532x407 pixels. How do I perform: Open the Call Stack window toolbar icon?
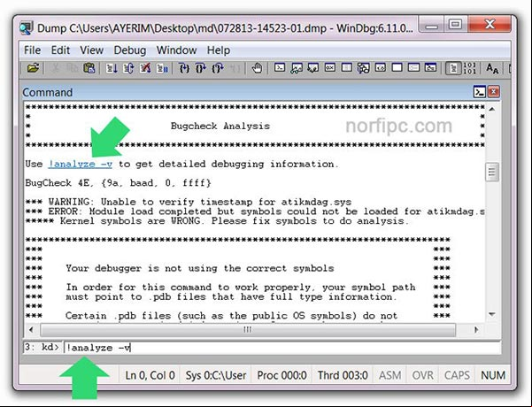(363, 68)
